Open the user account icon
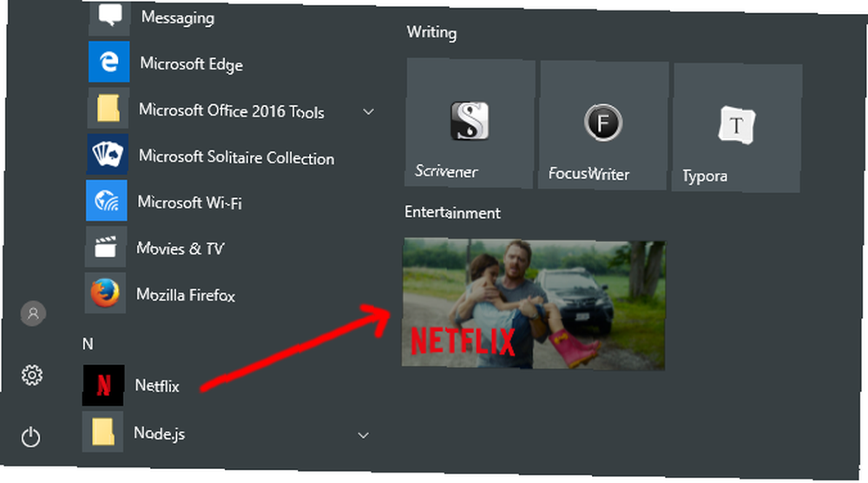Image resolution: width=868 pixels, height=483 pixels. (x=33, y=314)
